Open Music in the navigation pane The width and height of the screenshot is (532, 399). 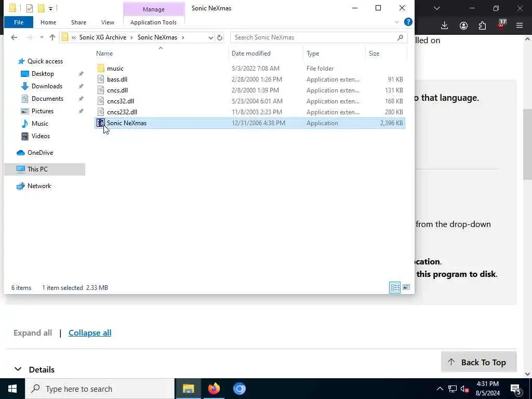point(39,124)
